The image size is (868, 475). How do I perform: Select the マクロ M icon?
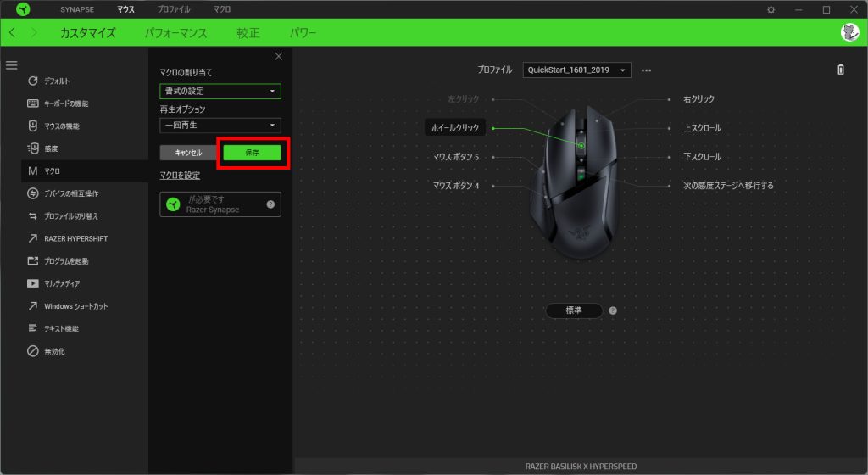coord(33,171)
